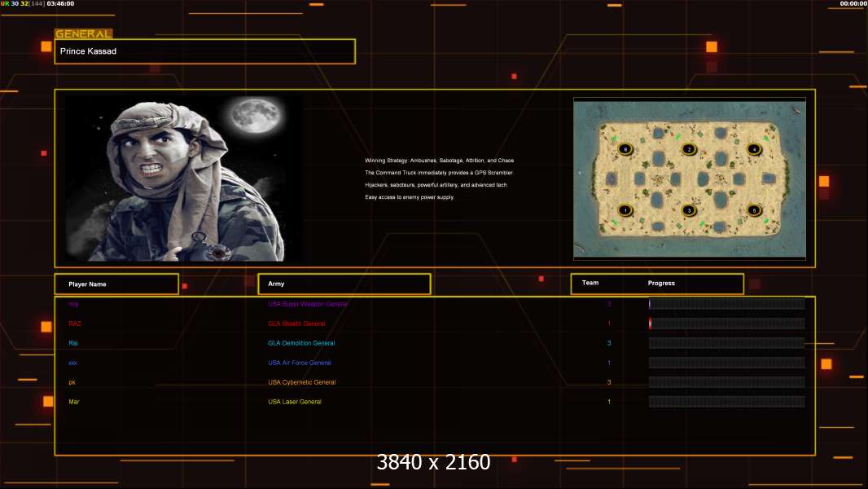Click 'Hijackers, saboteurs, powerful artillery' line
The height and width of the screenshot is (489, 868).
point(436,185)
